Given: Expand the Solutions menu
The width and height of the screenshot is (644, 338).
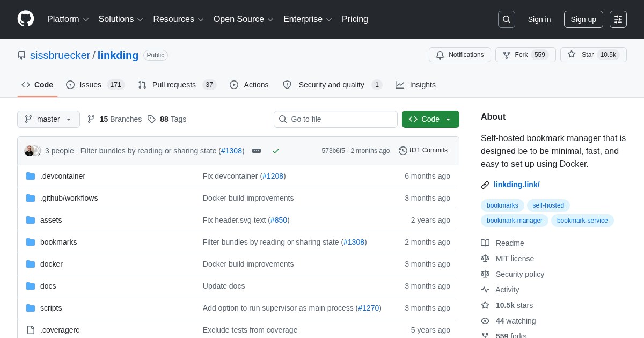Looking at the screenshot, I should tap(121, 19).
